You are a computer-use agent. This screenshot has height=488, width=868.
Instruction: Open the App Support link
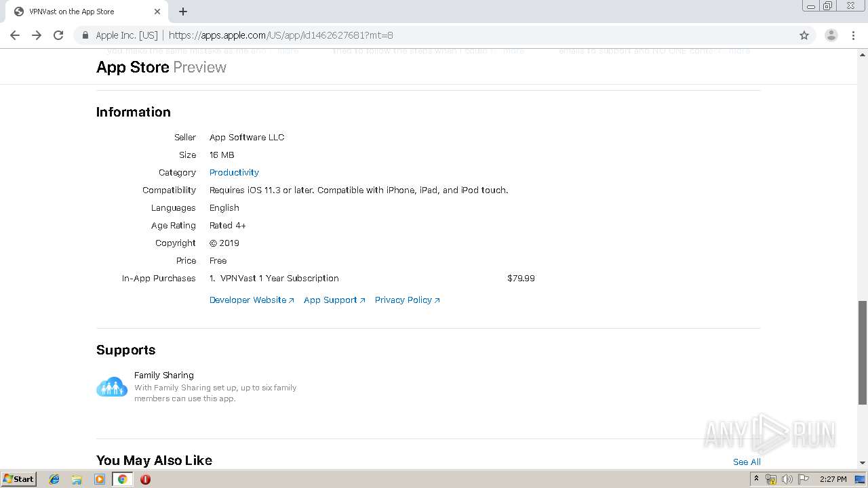tap(334, 300)
